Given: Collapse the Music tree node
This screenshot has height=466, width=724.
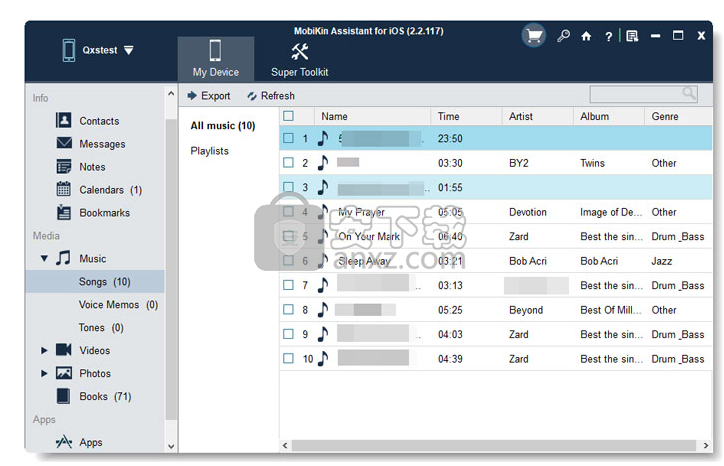Looking at the screenshot, I should point(44,258).
